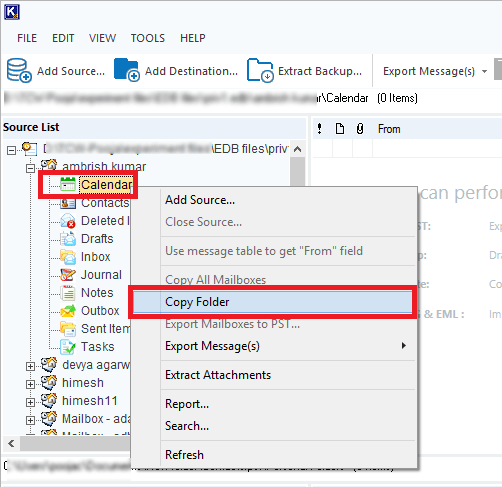Click the Tasks folder icon
The width and height of the screenshot is (502, 487).
pyautogui.click(x=68, y=347)
